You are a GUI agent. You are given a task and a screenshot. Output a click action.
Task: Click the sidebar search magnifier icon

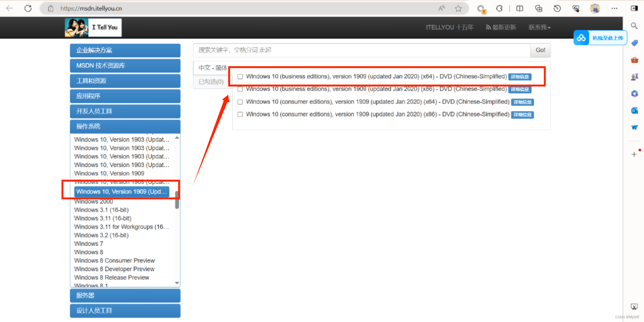[634, 26]
